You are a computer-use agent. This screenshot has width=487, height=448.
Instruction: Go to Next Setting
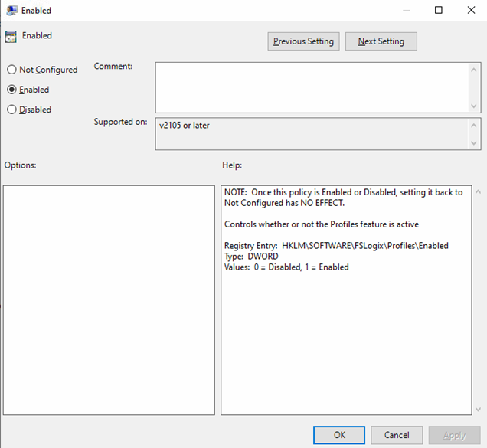click(381, 41)
